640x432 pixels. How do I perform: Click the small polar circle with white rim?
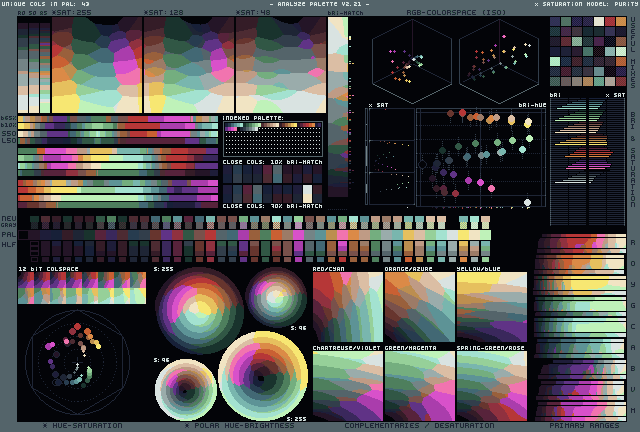coord(185,388)
